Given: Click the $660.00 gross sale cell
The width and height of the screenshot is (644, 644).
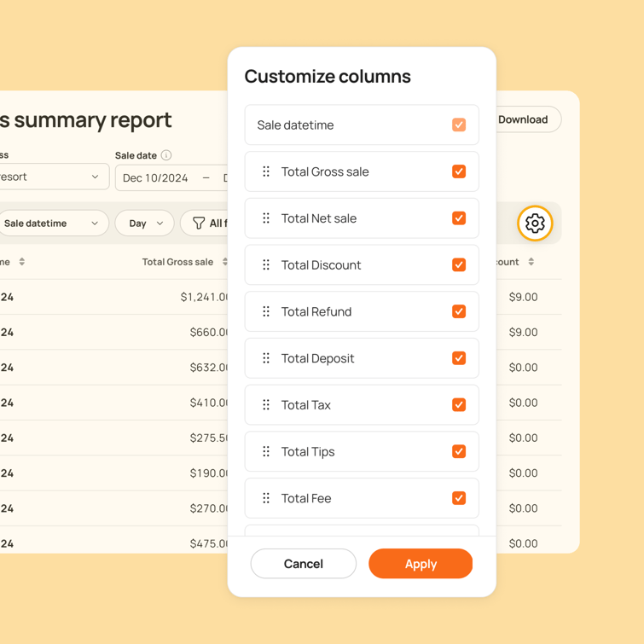Looking at the screenshot, I should click(209, 332).
